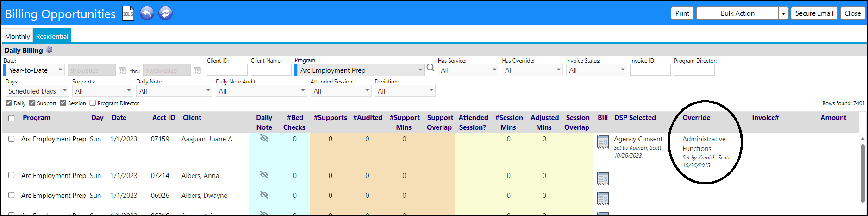This screenshot has width=868, height=216.
Task: Select the Residential tab
Action: click(x=52, y=36)
